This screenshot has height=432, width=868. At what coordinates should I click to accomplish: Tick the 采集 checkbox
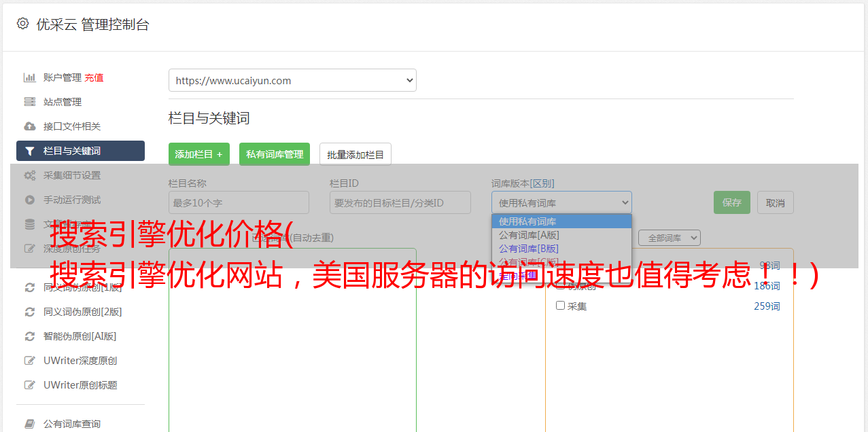[561, 306]
